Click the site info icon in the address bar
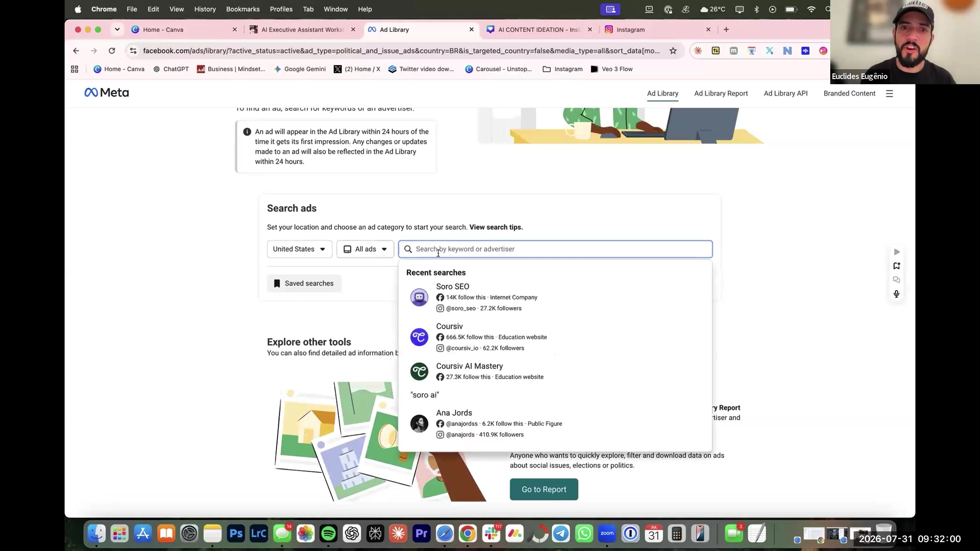 pyautogui.click(x=133, y=51)
